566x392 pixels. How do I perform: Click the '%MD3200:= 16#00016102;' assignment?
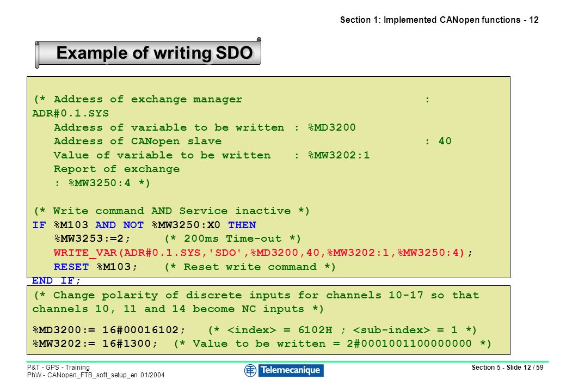point(109,330)
